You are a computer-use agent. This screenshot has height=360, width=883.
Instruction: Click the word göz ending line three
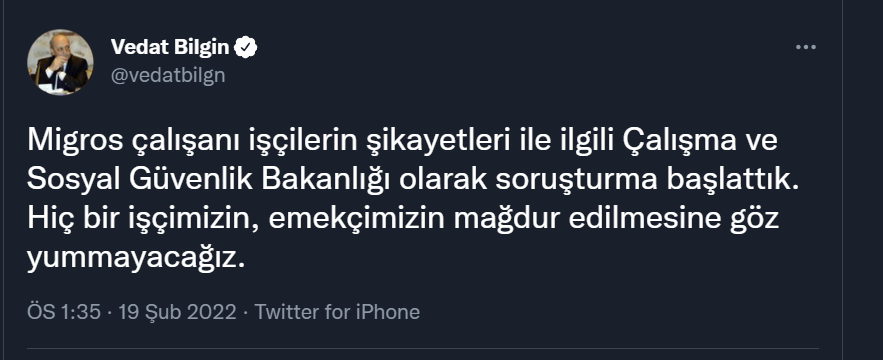click(x=754, y=219)
